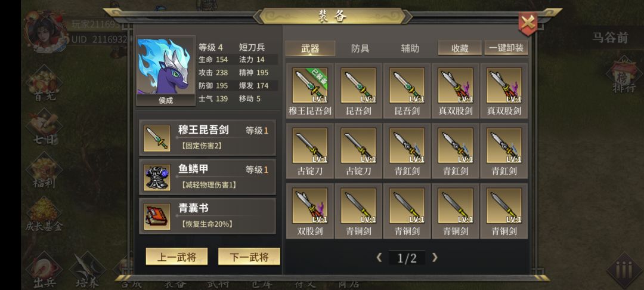The width and height of the screenshot is (644, 290).
Task: Click the 收藏 collection button
Action: pos(460,48)
